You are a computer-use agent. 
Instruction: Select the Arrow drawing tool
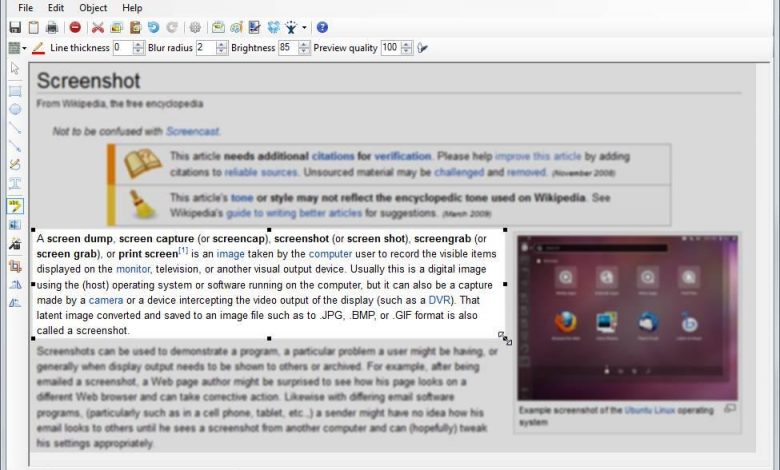(15, 146)
